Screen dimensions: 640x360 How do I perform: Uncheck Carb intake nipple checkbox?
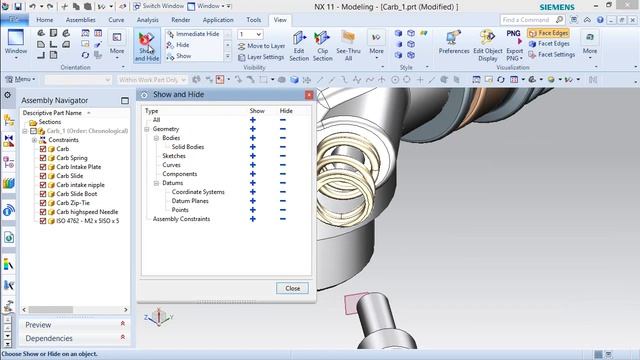coord(43,185)
